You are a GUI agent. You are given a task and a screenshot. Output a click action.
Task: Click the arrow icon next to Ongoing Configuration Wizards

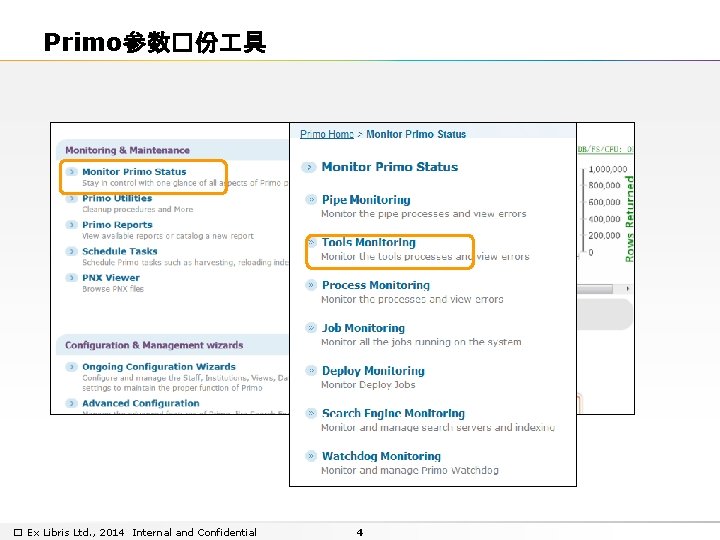71,366
